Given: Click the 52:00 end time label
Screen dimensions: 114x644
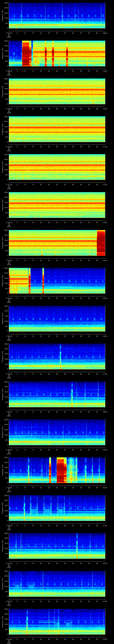Looking at the screenshot, I should point(105,564).
